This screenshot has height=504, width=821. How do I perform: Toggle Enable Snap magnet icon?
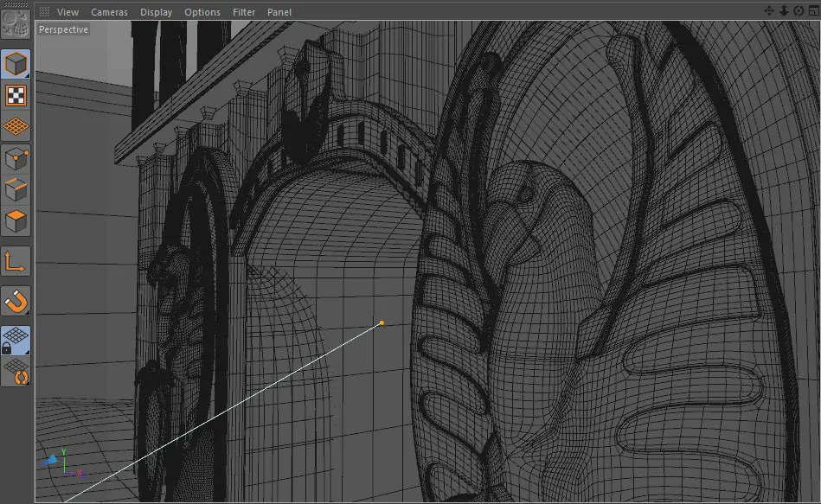(x=16, y=301)
